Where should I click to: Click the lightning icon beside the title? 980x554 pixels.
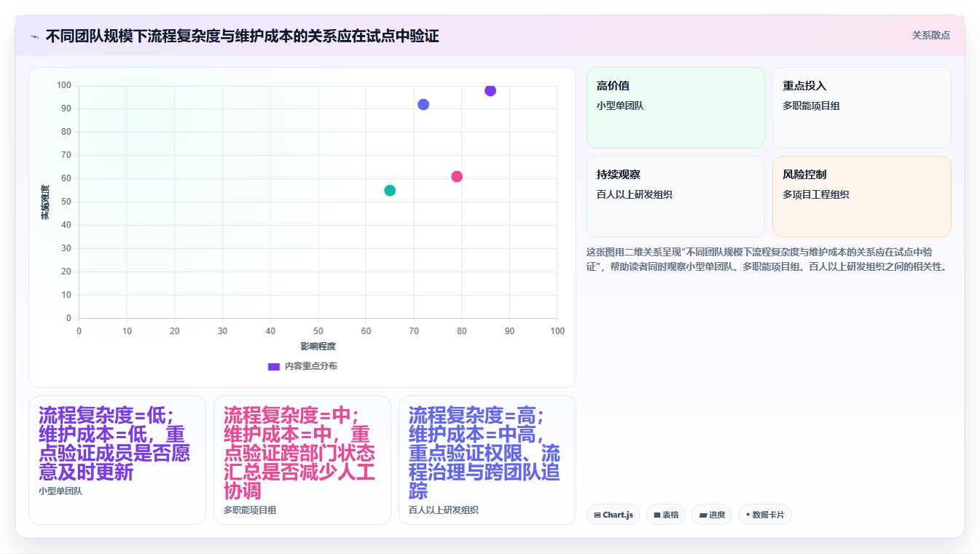tap(34, 36)
